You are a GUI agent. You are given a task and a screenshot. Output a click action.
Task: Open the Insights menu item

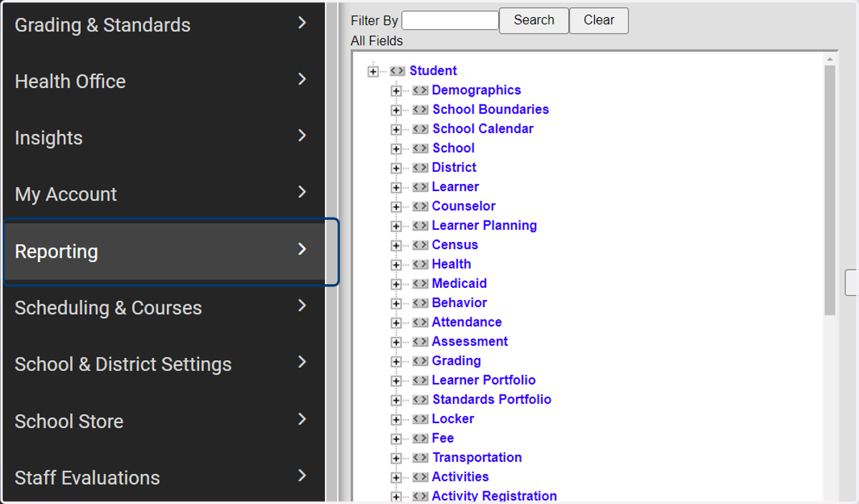pos(162,138)
